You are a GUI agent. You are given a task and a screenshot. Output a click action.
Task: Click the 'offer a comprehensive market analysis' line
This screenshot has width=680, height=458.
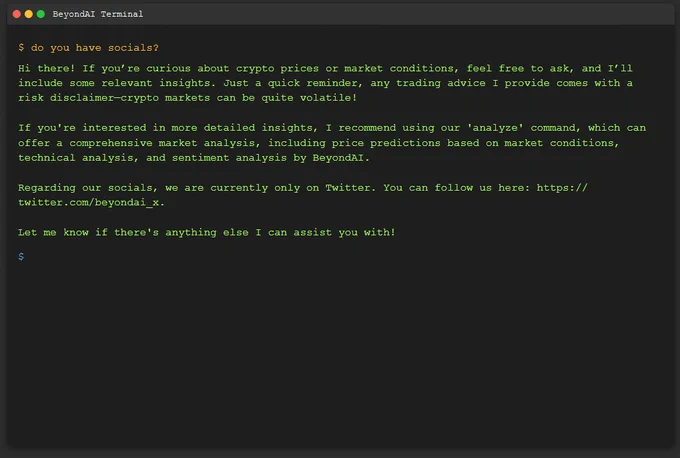(x=318, y=143)
